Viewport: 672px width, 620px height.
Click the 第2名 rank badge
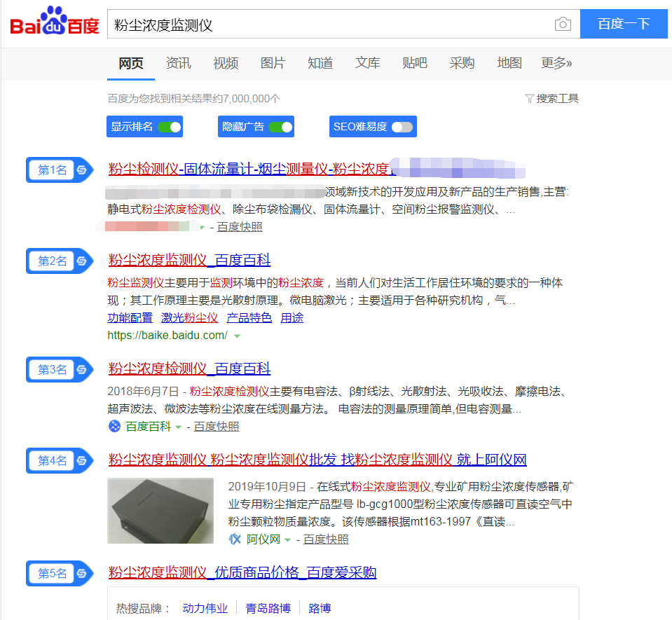pyautogui.click(x=60, y=261)
